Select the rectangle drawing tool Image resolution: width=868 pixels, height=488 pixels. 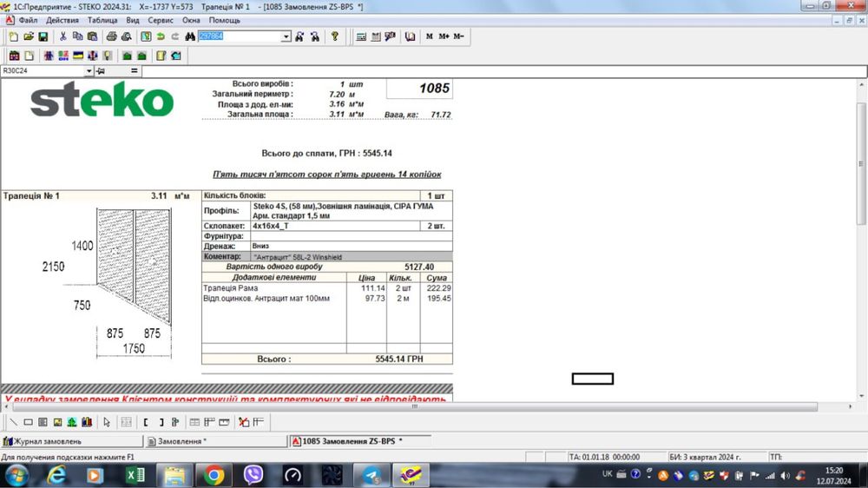[28, 422]
